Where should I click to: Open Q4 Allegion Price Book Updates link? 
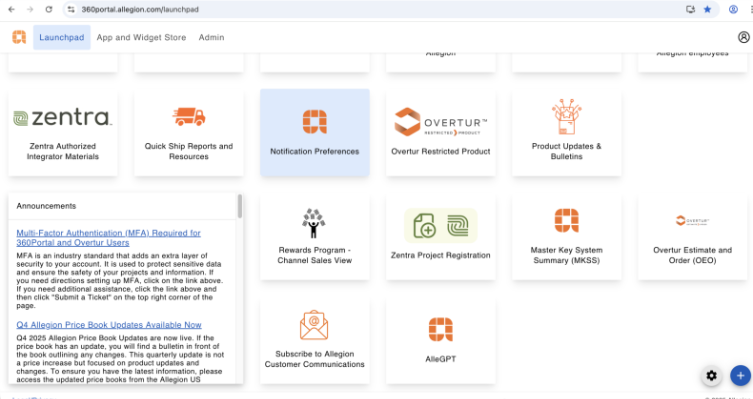click(109, 325)
